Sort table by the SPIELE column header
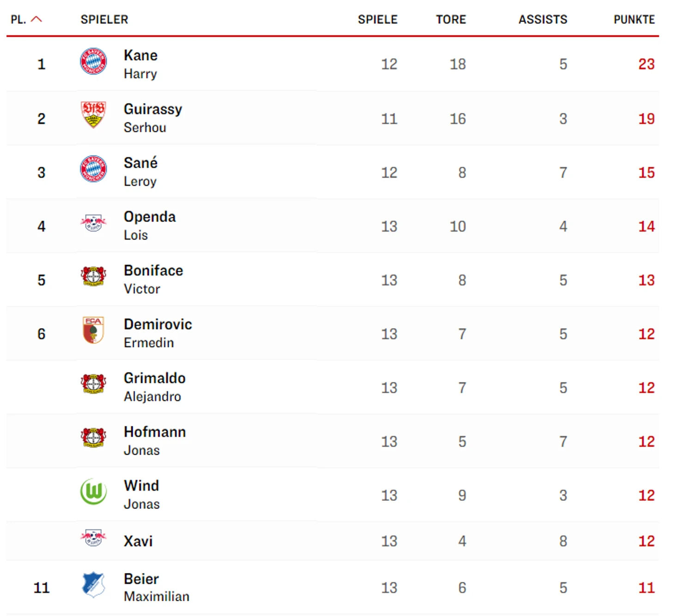Screen dimensions: 675x616 pos(377,20)
